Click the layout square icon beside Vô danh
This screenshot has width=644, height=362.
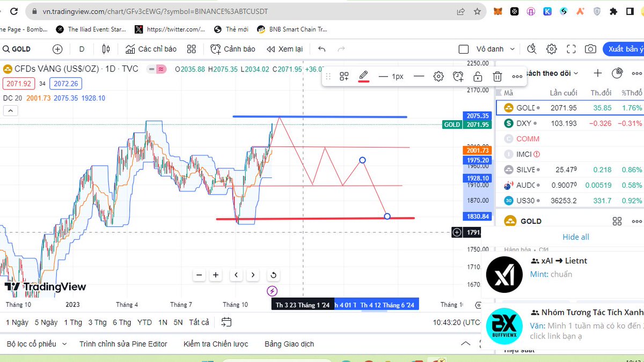click(x=464, y=49)
